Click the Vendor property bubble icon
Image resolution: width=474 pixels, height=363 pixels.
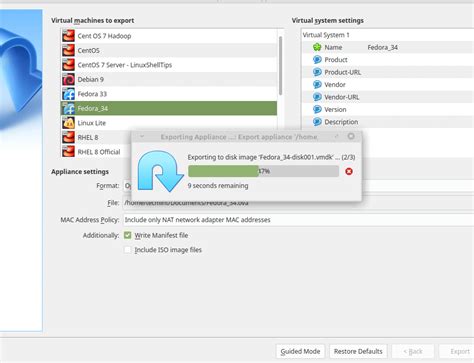[317, 85]
